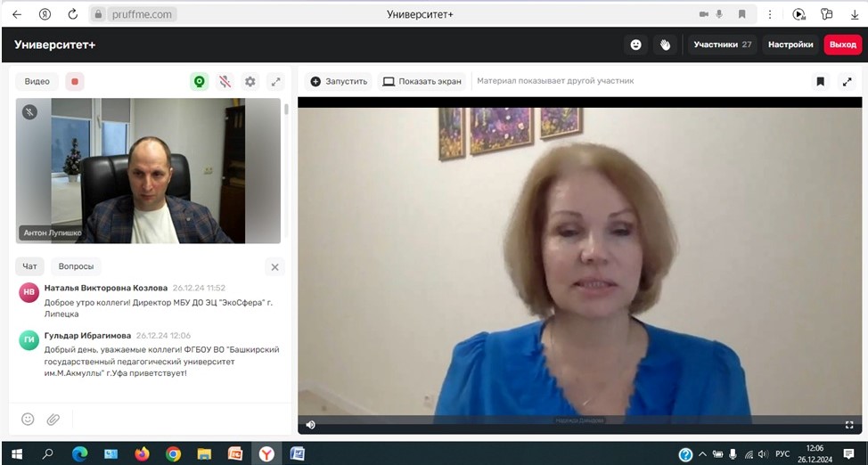Expand the material area to full size
This screenshot has width=868, height=465.
[847, 81]
